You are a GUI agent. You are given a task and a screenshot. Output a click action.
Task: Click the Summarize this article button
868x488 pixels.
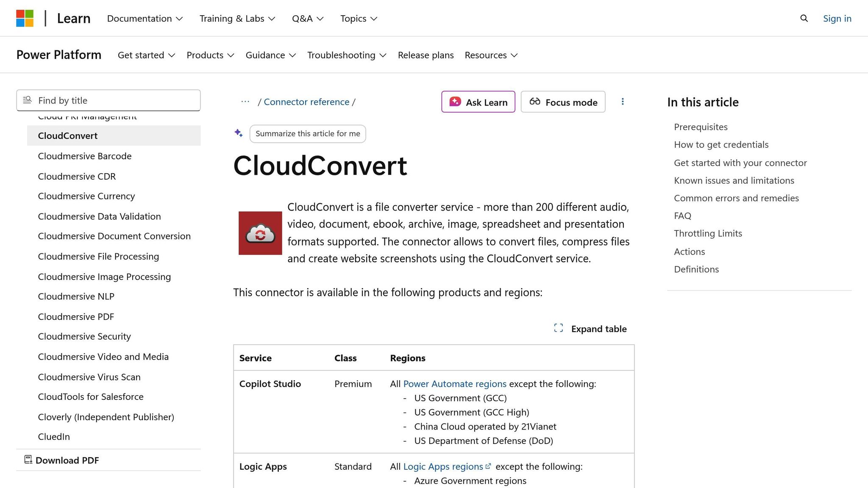pyautogui.click(x=308, y=133)
